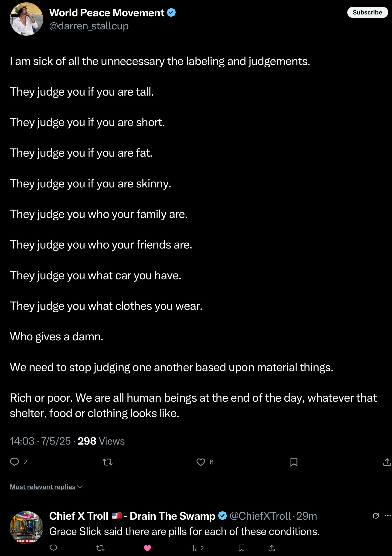Viewport: 392px width, 556px height.
Task: Open the 6 likes count on the main post
Action: (x=211, y=462)
